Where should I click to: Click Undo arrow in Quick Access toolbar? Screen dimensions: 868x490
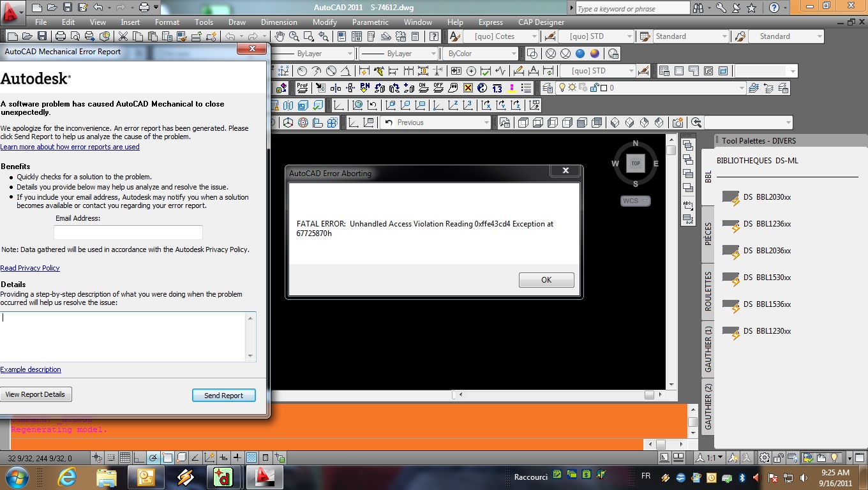(98, 8)
